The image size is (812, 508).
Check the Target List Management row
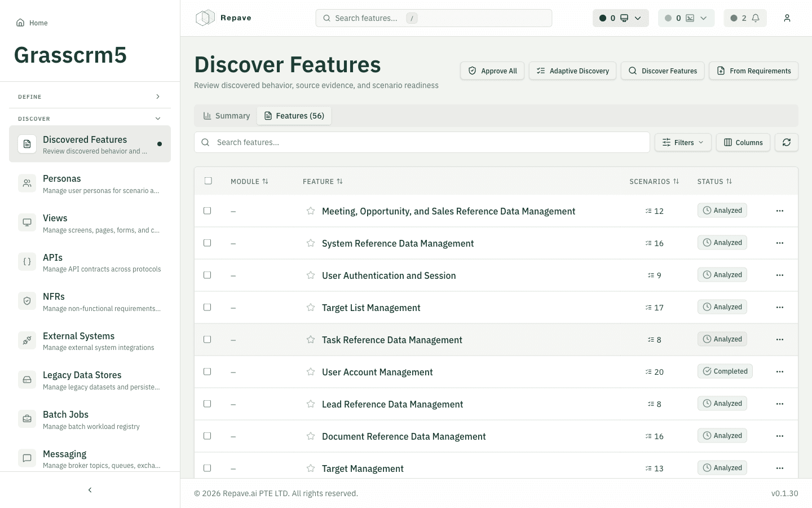tap(208, 307)
